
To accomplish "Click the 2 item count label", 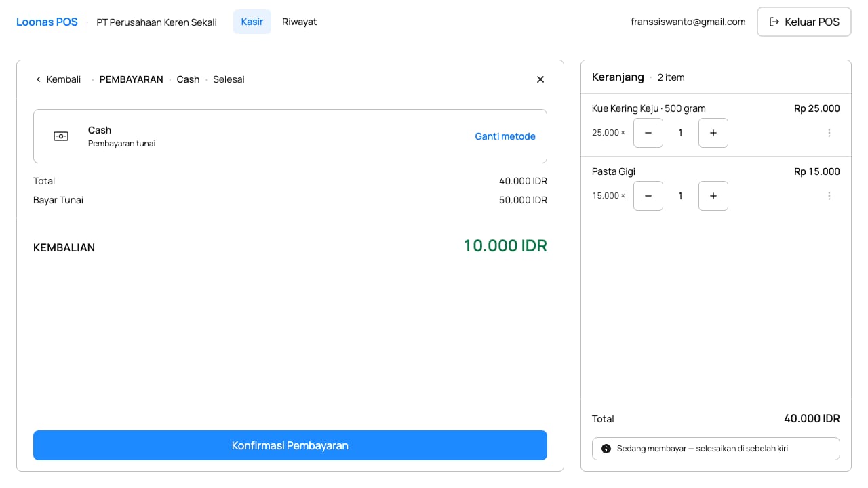I will (671, 77).
